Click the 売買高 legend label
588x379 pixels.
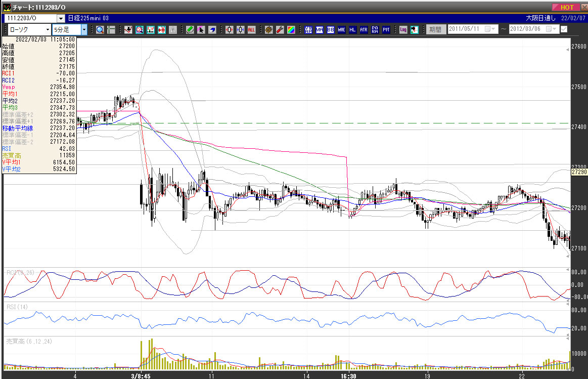click(12, 155)
